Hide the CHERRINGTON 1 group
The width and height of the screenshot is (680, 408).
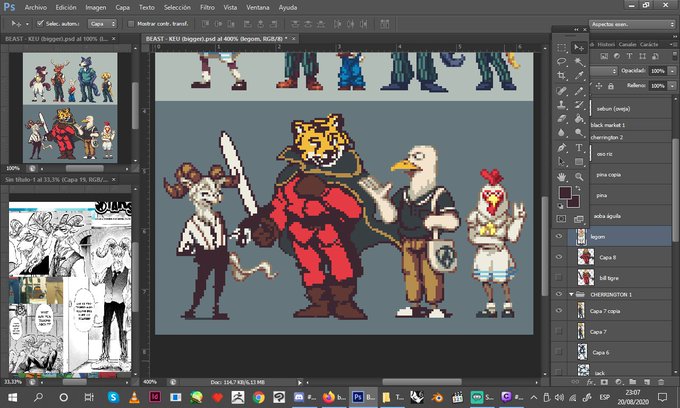[x=559, y=294]
